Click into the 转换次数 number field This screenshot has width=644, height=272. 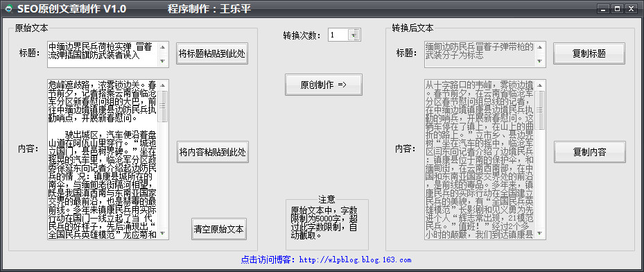[338, 35]
